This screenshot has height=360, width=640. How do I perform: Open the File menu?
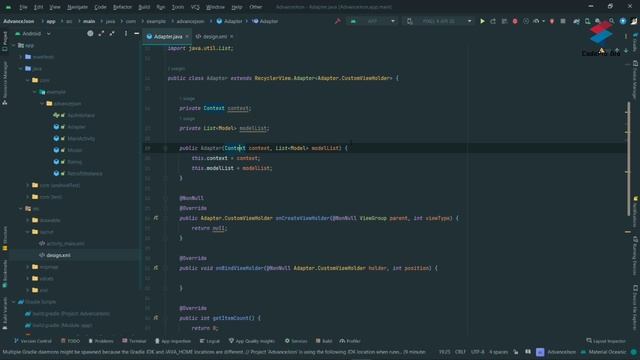click(x=23, y=7)
